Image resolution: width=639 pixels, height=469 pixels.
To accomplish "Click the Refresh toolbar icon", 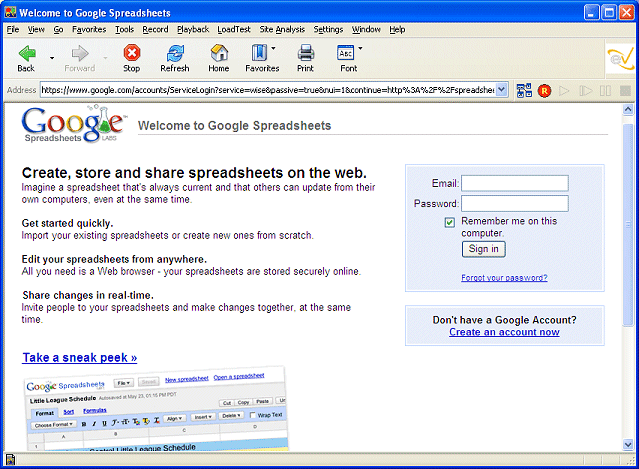I will pyautogui.click(x=175, y=53).
